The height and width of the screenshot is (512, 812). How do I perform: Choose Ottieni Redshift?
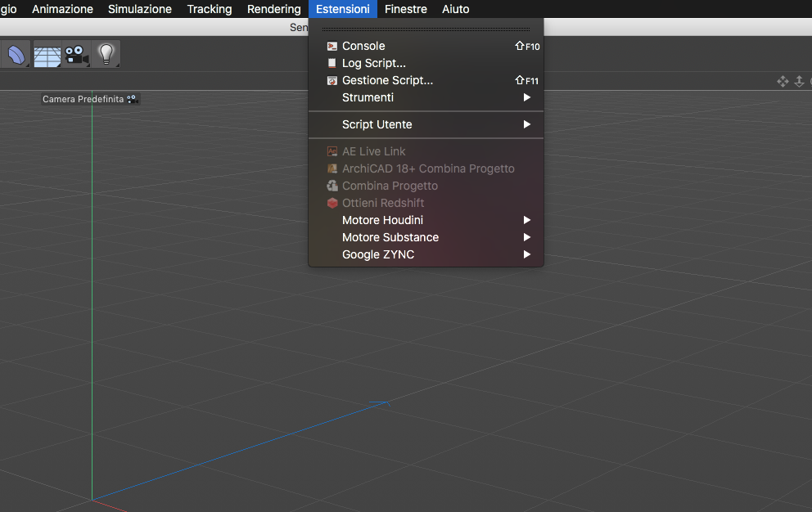click(426, 202)
